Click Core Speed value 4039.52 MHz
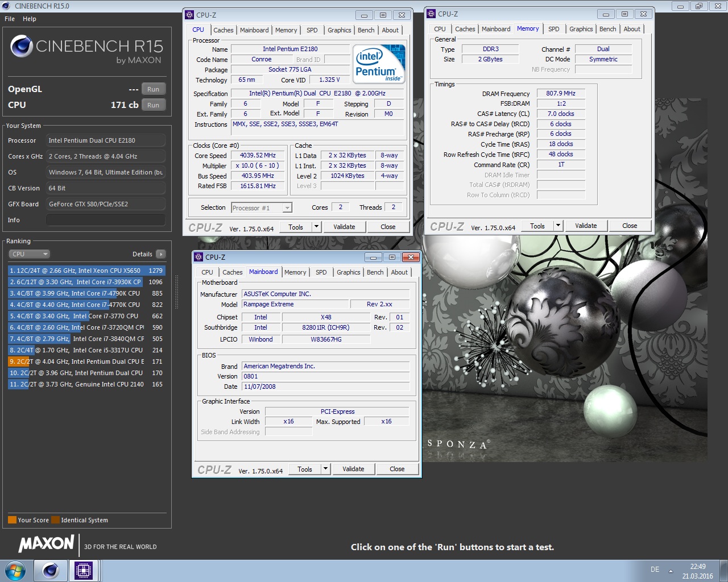Viewport: 728px width, 582px height. [x=258, y=156]
